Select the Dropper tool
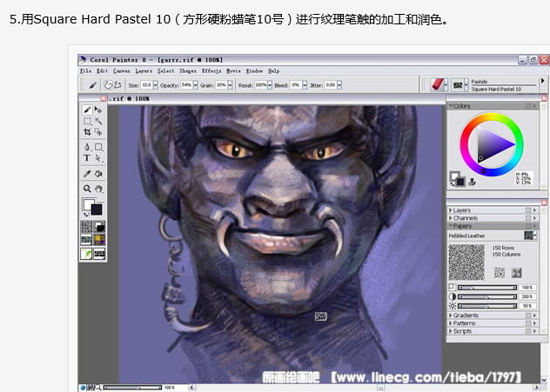This screenshot has height=392, width=550. [x=87, y=174]
